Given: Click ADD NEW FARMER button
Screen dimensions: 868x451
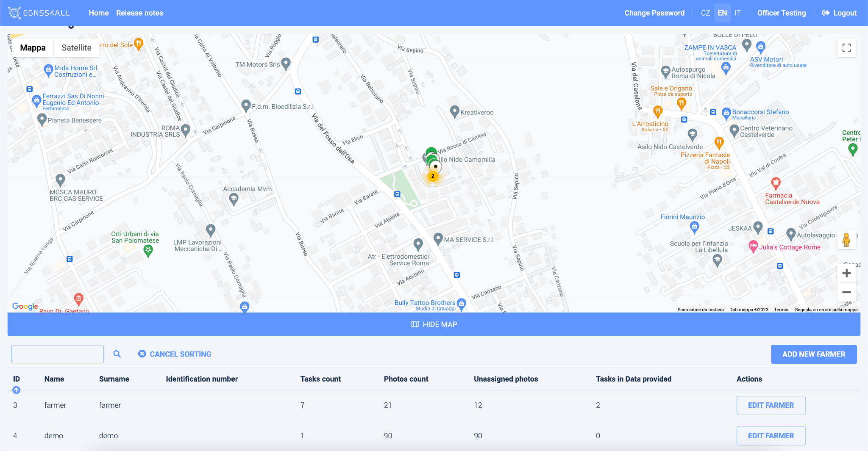Looking at the screenshot, I should pyautogui.click(x=814, y=354).
